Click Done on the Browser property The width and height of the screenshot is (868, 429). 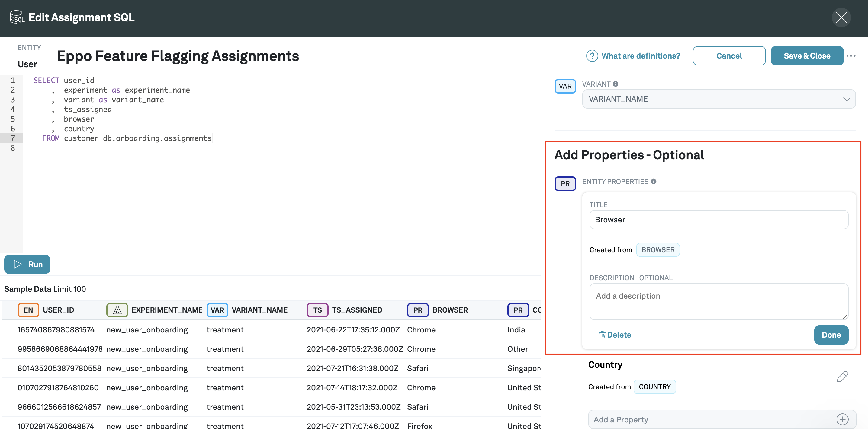click(x=831, y=335)
